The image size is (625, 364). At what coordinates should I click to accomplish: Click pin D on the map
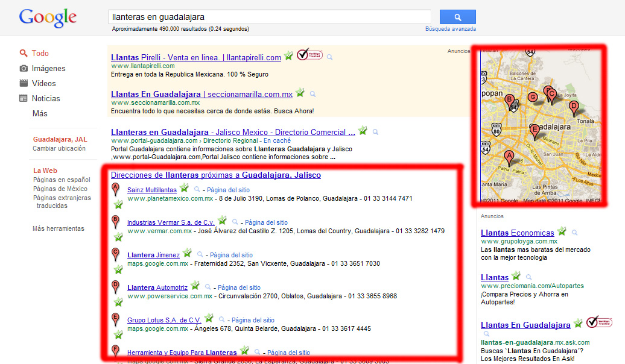[574, 108]
